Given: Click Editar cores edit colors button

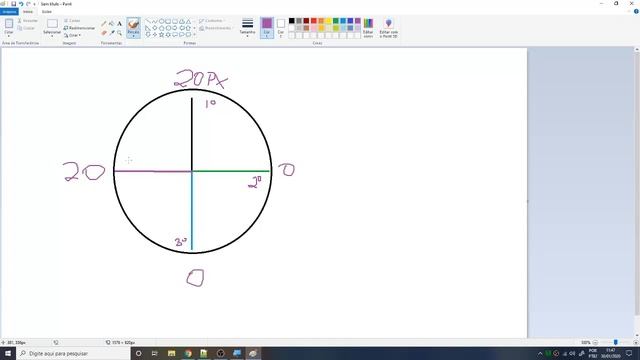Looking at the screenshot, I should [x=368, y=28].
